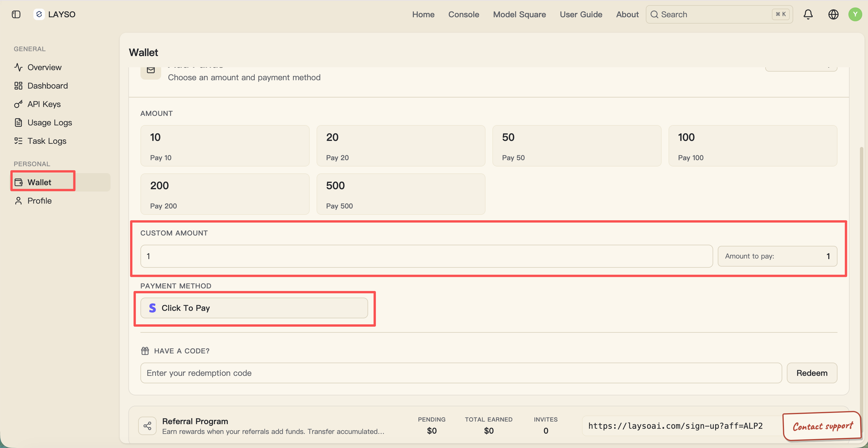Focus the Search field

[719, 14]
